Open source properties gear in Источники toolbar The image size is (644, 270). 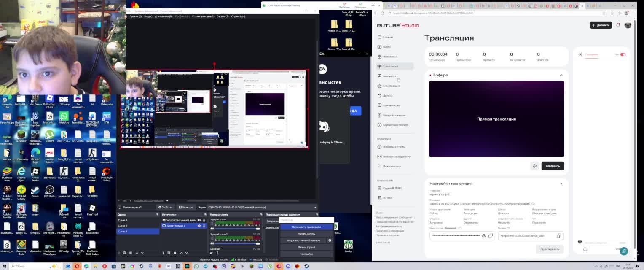(175, 253)
